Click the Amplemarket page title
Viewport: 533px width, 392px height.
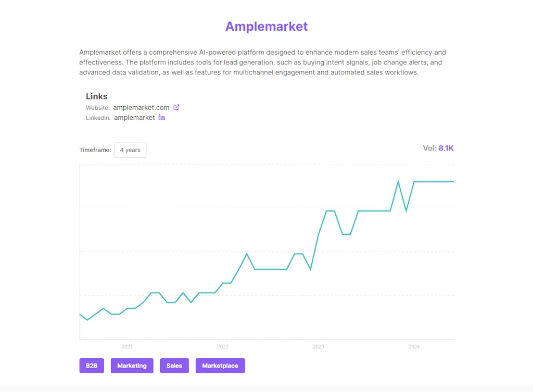point(266,26)
